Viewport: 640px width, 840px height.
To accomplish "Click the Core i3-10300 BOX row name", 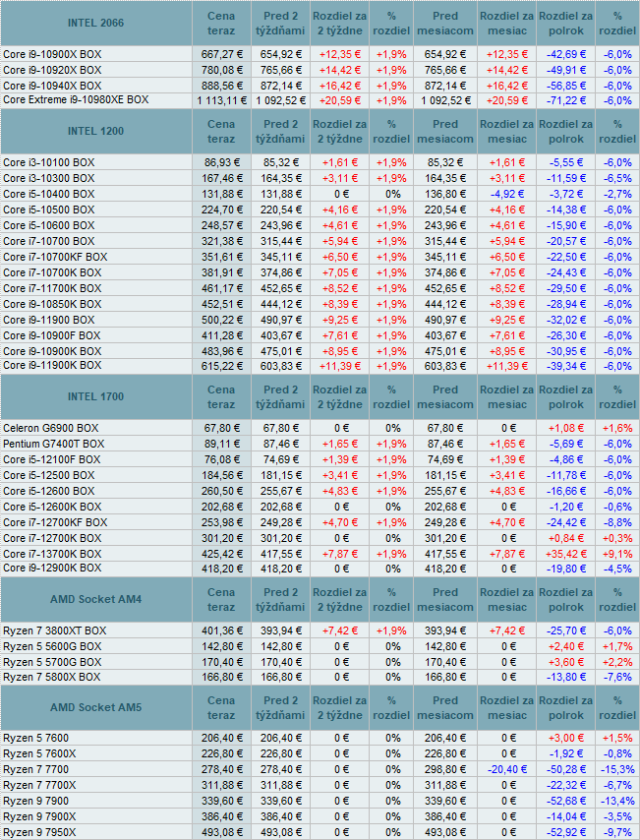I will 49,178.
